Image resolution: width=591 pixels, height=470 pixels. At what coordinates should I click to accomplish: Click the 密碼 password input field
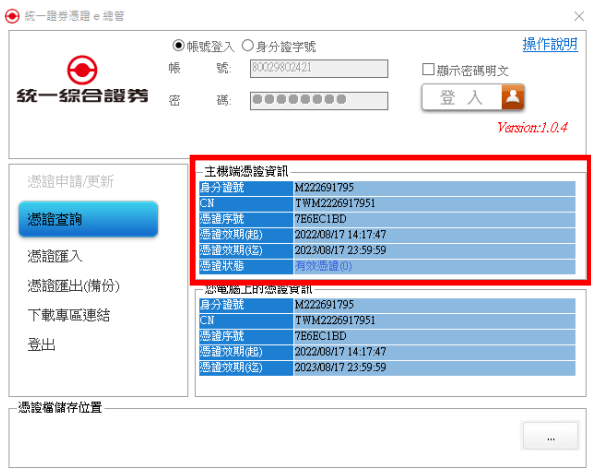[x=319, y=101]
